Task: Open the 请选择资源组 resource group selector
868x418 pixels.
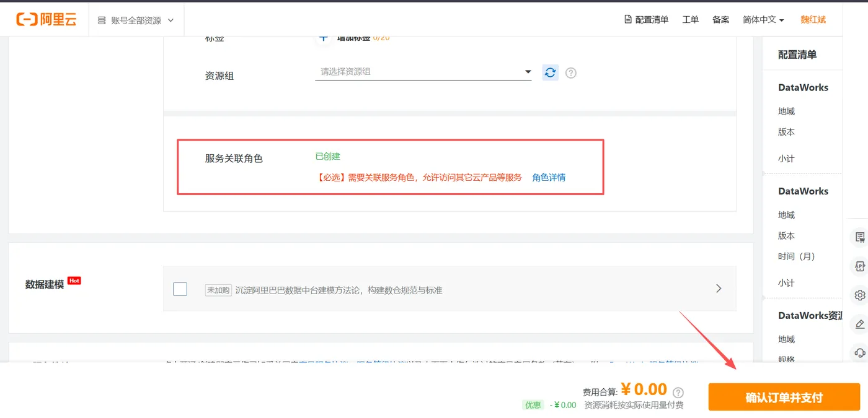Action: [x=423, y=72]
